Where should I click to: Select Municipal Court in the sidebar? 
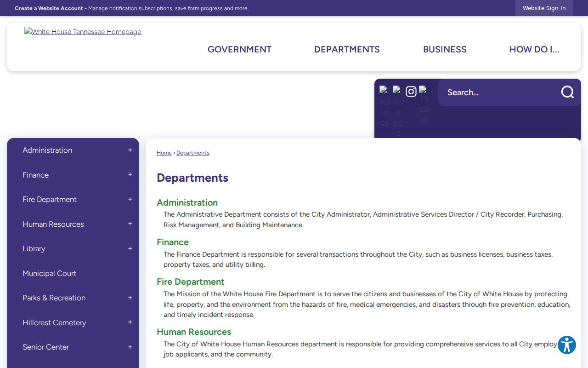pos(49,273)
